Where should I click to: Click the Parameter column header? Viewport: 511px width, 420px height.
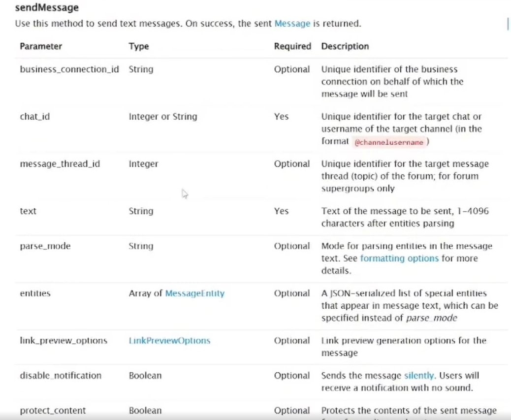(x=41, y=46)
